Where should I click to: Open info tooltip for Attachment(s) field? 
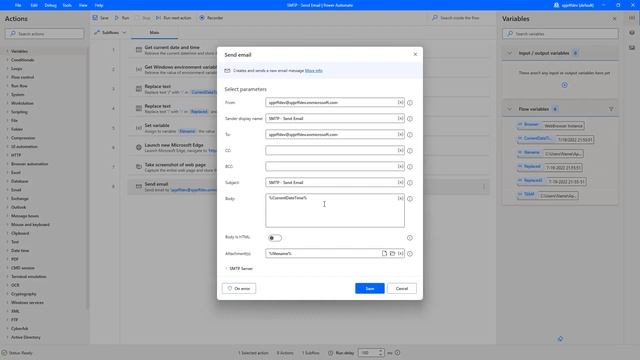pos(410,254)
